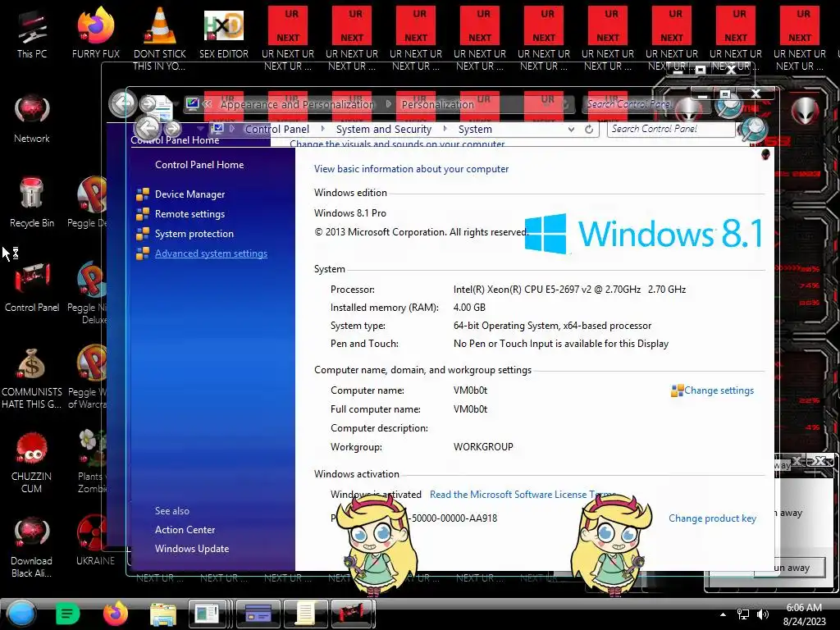Open the Control Panel desktop icon

pos(32,287)
